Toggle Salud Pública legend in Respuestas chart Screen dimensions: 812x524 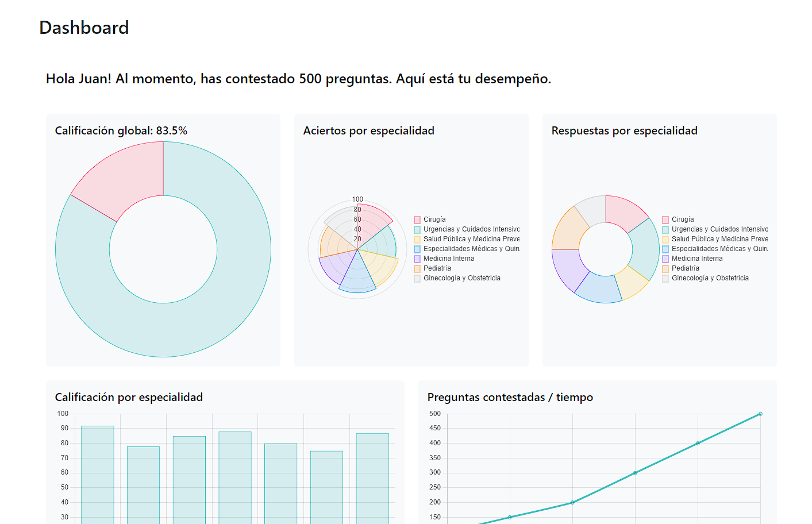pyautogui.click(x=715, y=239)
